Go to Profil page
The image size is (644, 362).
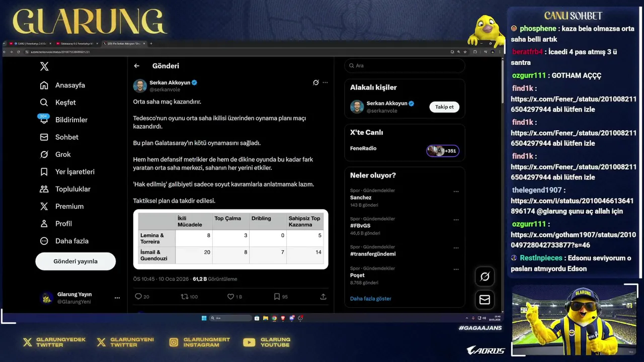tap(56, 224)
